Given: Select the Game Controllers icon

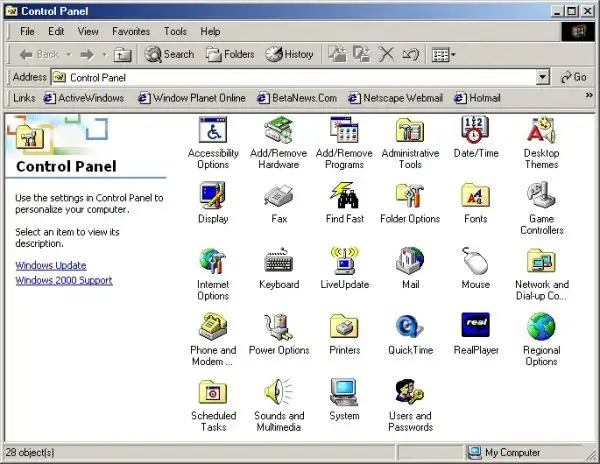Looking at the screenshot, I should pyautogui.click(x=541, y=196).
